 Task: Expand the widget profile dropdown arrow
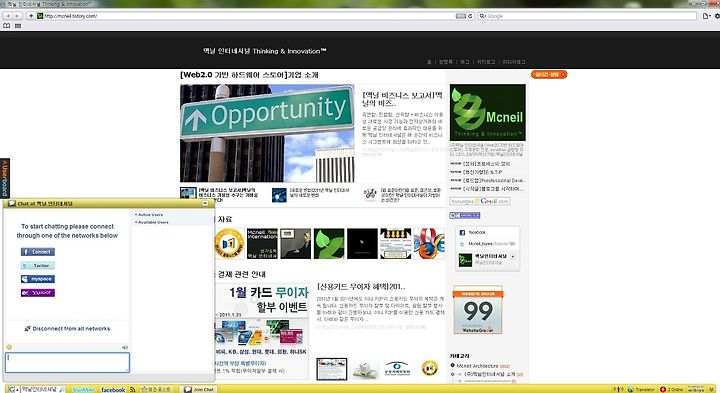pos(513,257)
